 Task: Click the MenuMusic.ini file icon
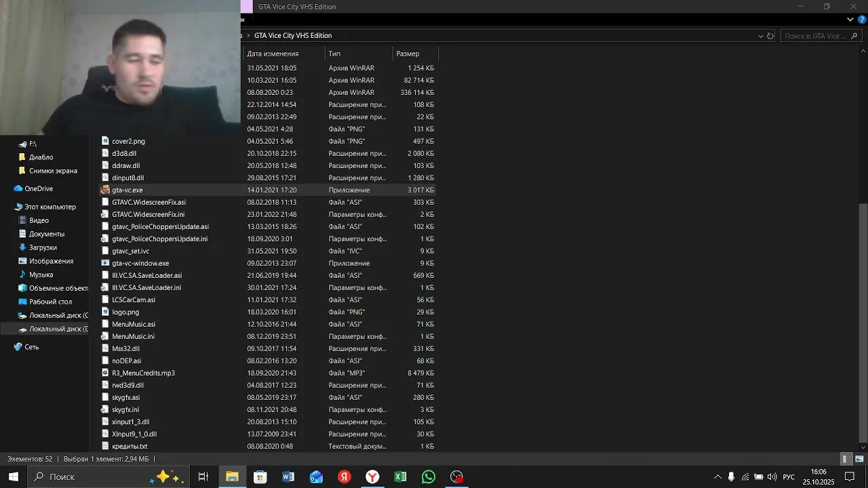point(105,336)
